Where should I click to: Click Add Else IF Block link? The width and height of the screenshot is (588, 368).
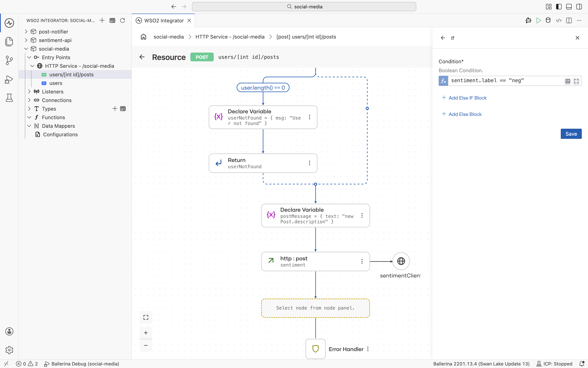[x=464, y=98]
